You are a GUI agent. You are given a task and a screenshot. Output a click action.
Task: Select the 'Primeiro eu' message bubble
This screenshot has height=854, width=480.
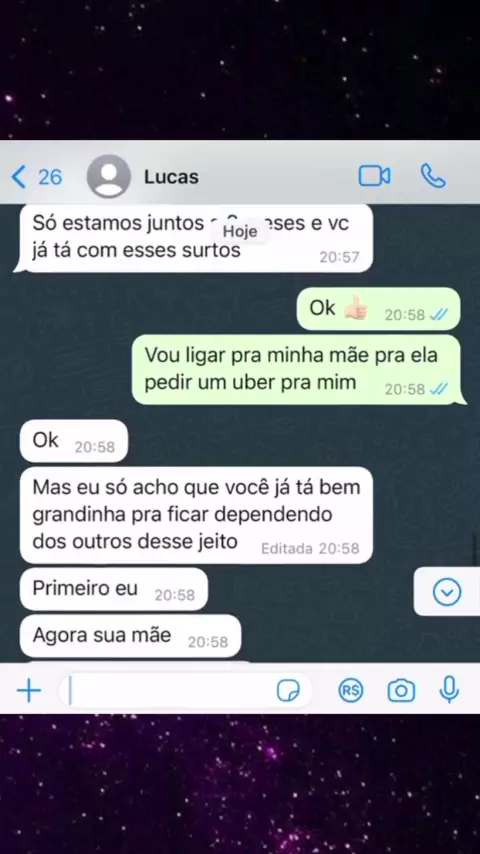tap(114, 589)
